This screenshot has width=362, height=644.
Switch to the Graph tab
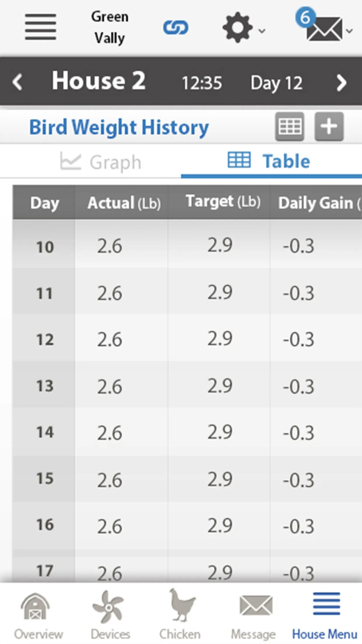click(101, 162)
